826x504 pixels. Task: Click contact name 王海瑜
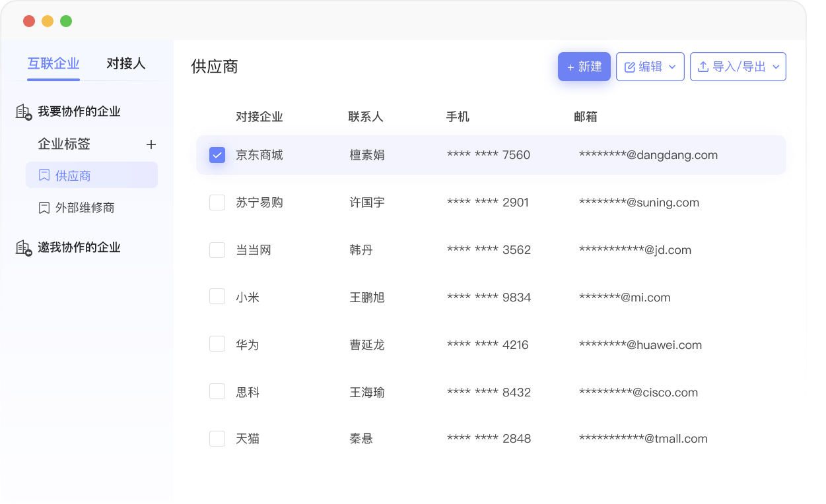point(367,393)
